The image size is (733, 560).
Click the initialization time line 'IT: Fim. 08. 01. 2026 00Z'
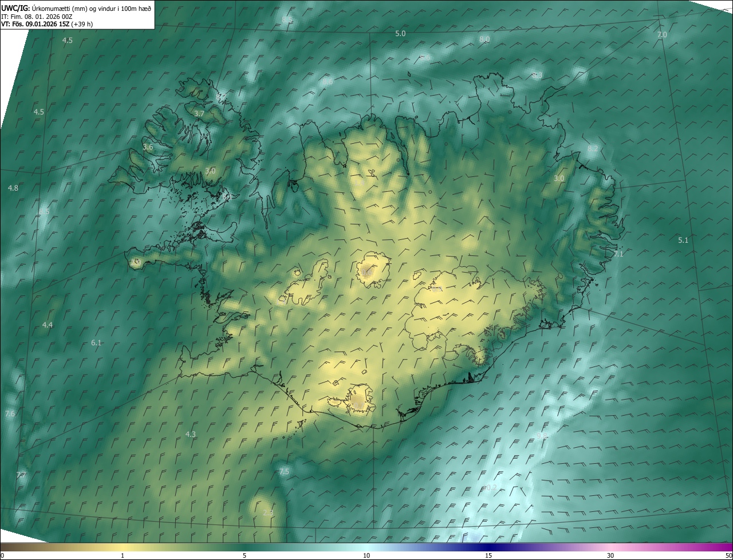tap(37, 16)
